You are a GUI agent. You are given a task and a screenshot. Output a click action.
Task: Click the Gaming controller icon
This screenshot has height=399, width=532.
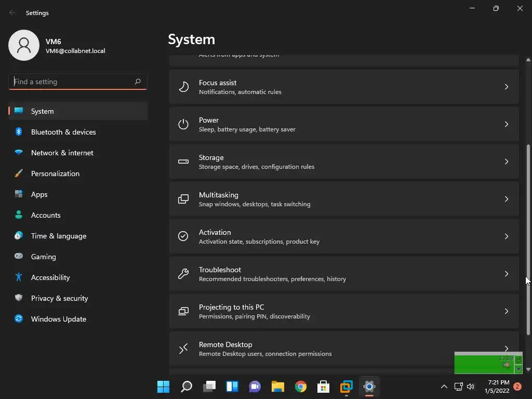(19, 256)
